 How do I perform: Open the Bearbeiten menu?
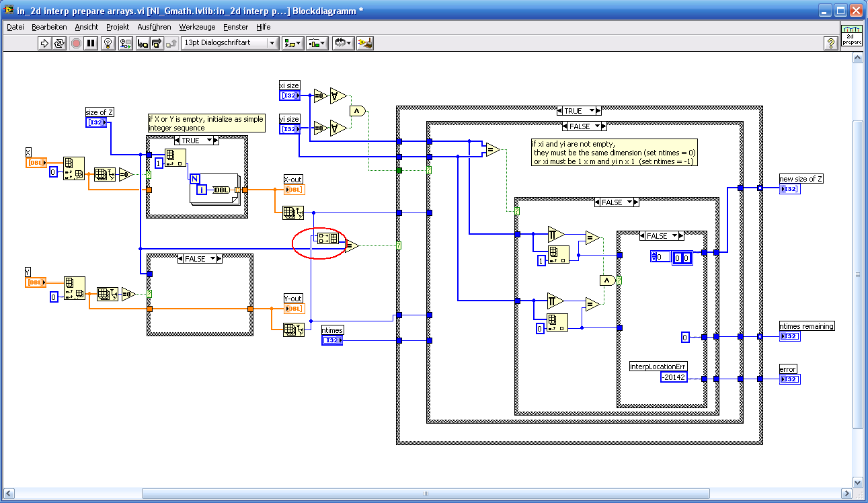tap(49, 27)
